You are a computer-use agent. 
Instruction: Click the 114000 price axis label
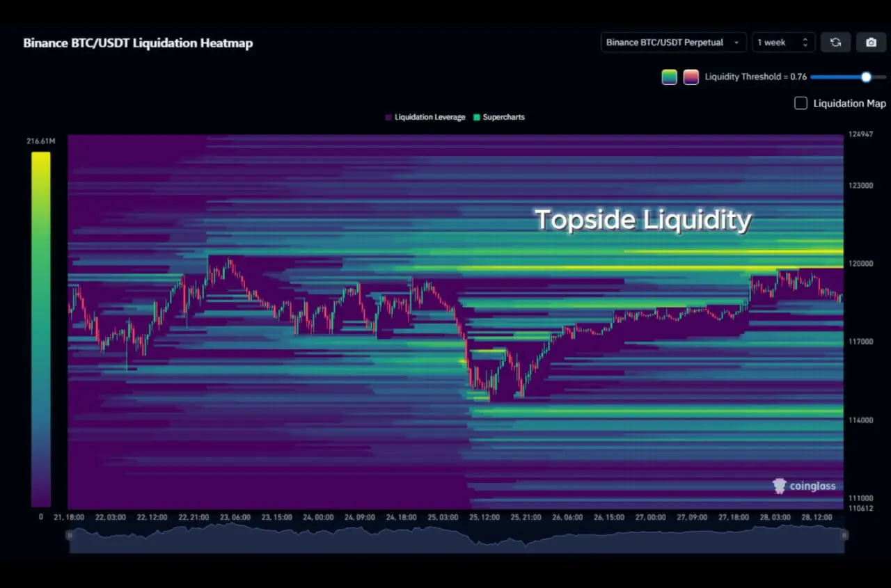[x=860, y=420]
